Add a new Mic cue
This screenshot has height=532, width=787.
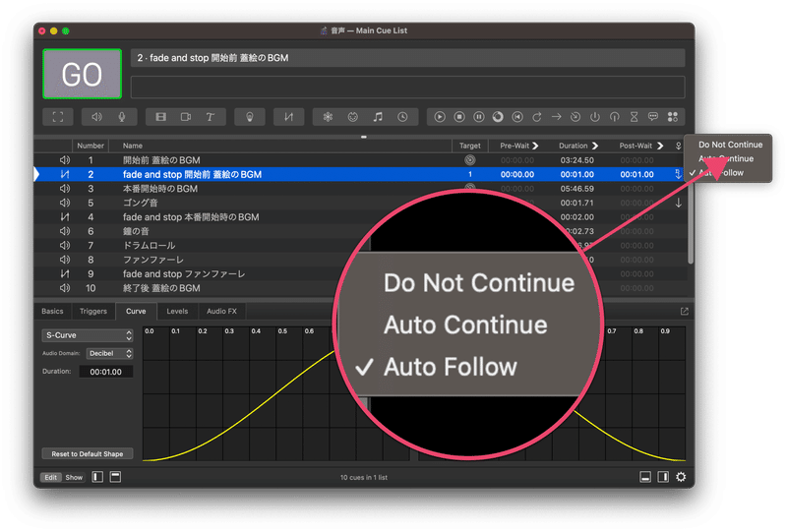(121, 117)
